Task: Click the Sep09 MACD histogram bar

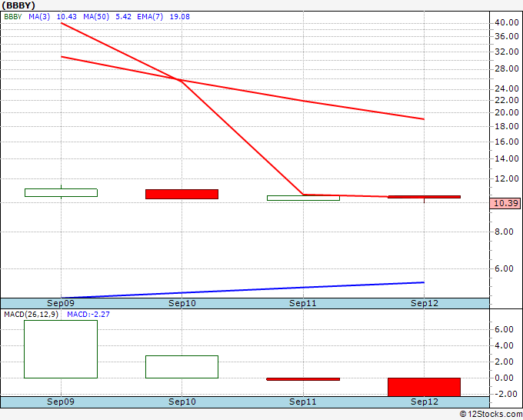Action: pos(61,349)
